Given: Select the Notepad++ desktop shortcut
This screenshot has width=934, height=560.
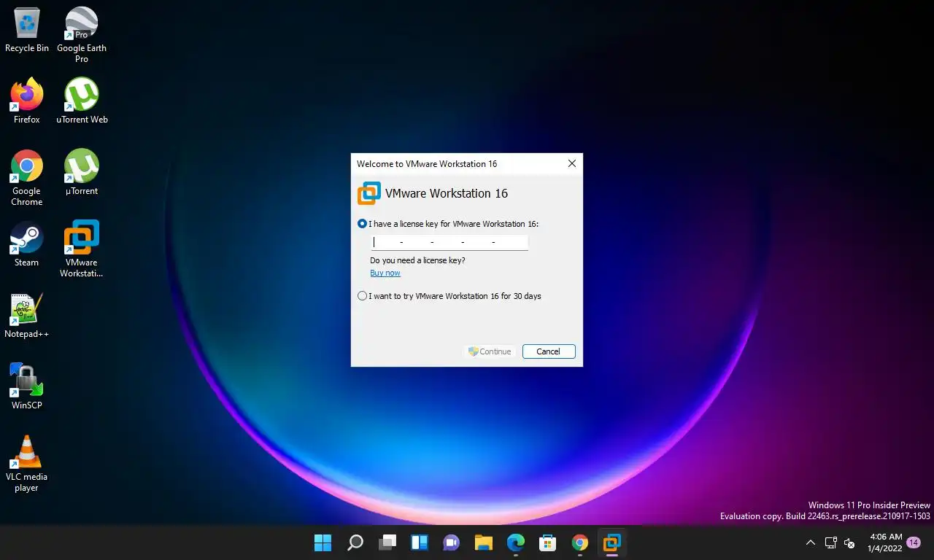Looking at the screenshot, I should click(27, 316).
